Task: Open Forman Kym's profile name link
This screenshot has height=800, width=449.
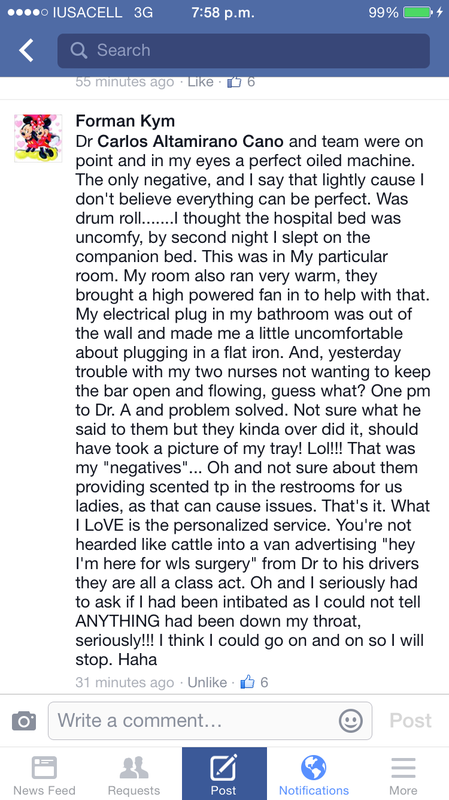Action: 125,121
